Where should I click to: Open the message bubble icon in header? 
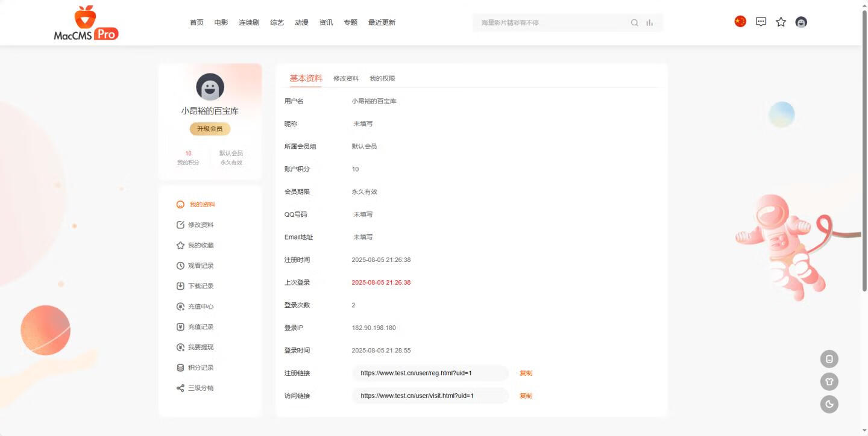761,22
